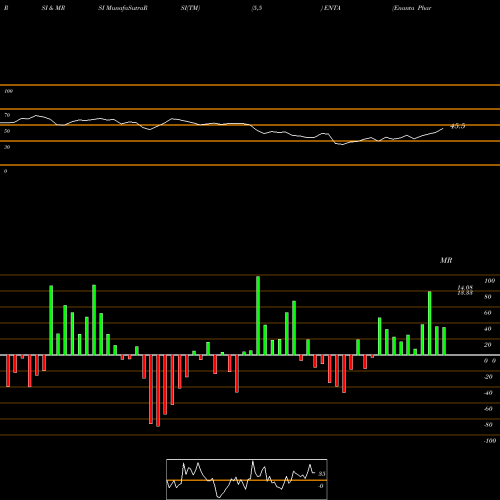Screen dimensions: 500x500
Task: Click the SI MunafaSutraR header text
Action: 123,8
